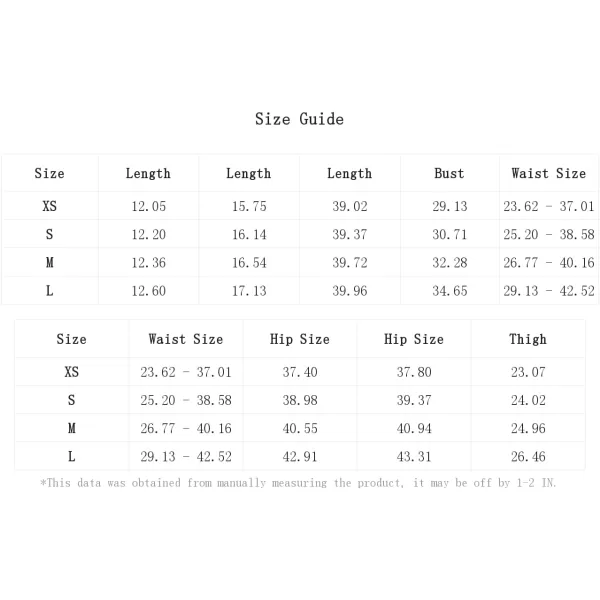The height and width of the screenshot is (600, 600).
Task: Click length value 39.72
Action: [x=349, y=262]
